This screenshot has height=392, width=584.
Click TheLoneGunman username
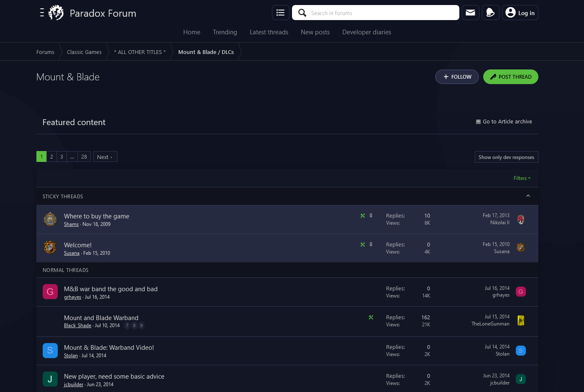(x=490, y=324)
